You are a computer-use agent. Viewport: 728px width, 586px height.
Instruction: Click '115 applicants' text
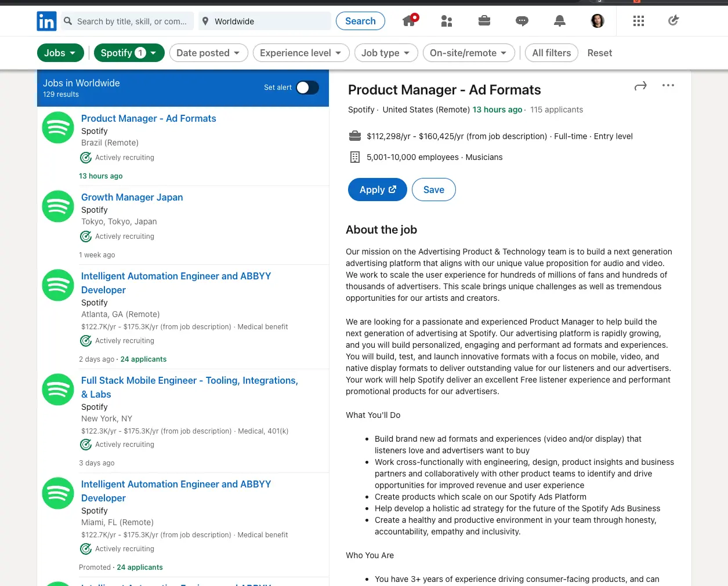[557, 110]
